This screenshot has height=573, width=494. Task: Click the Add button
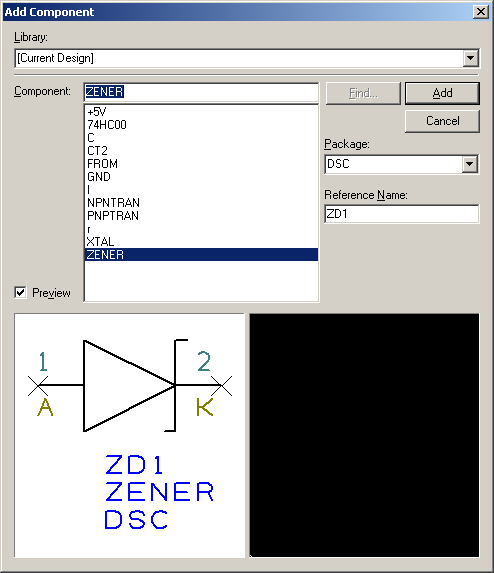(442, 93)
